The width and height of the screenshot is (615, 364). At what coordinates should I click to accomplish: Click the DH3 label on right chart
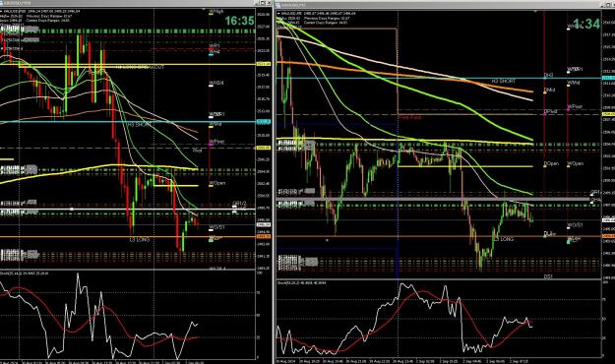[x=548, y=75]
